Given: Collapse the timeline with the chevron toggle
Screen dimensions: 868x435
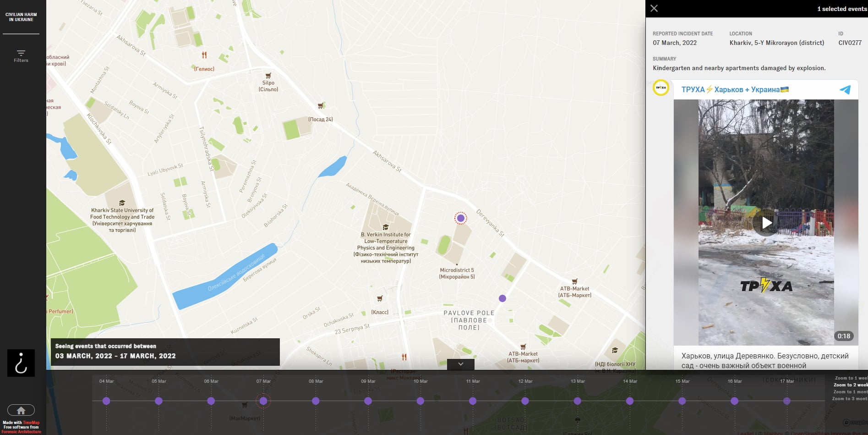Looking at the screenshot, I should click(x=461, y=364).
